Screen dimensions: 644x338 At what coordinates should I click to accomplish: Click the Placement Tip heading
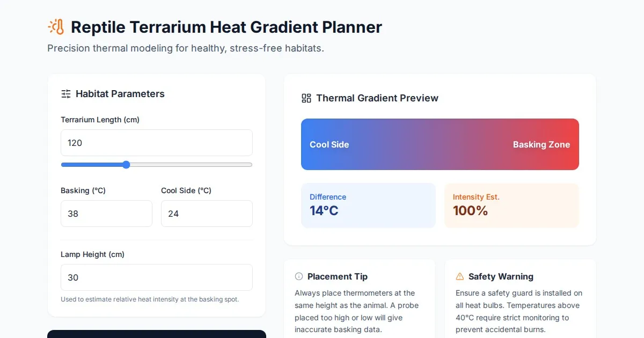tap(337, 276)
